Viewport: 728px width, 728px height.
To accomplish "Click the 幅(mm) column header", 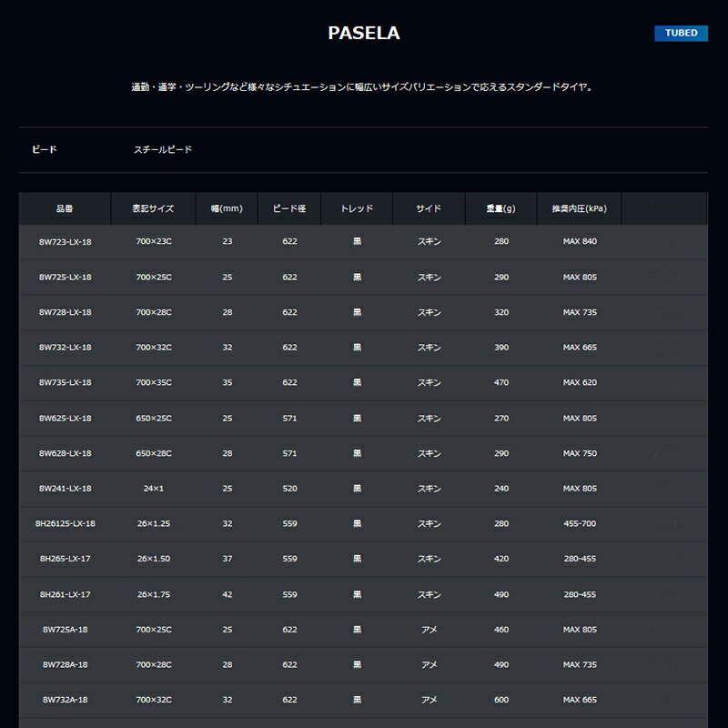I will (x=227, y=208).
